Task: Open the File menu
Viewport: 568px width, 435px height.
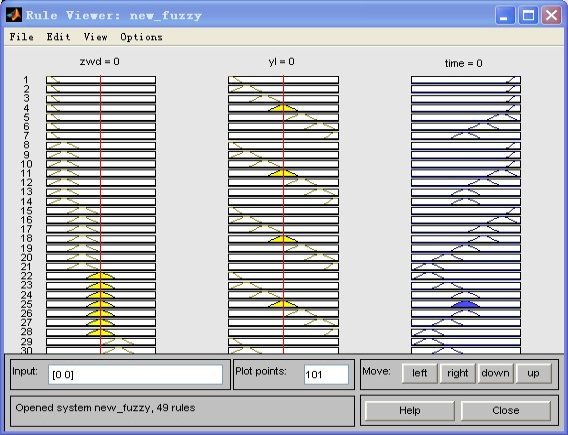Action: coord(22,37)
